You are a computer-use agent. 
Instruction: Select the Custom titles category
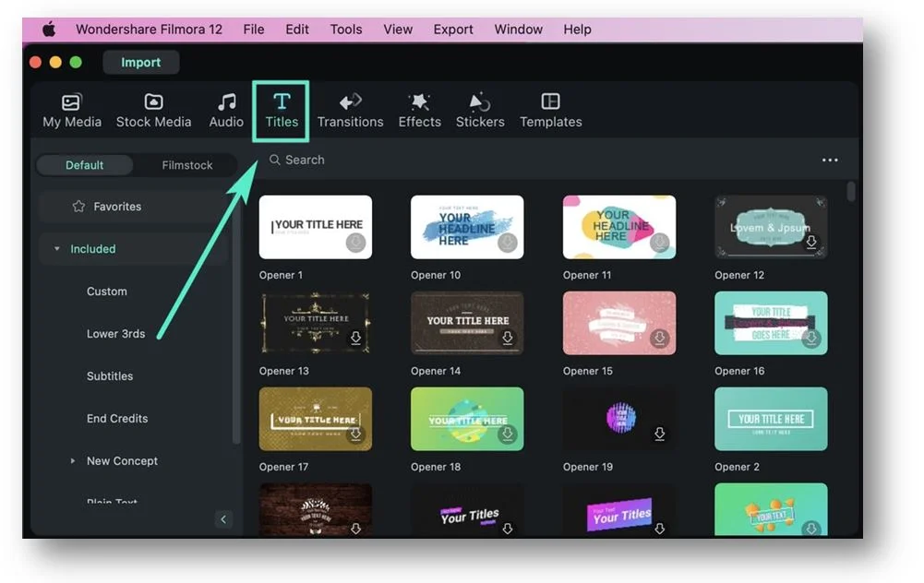(107, 291)
